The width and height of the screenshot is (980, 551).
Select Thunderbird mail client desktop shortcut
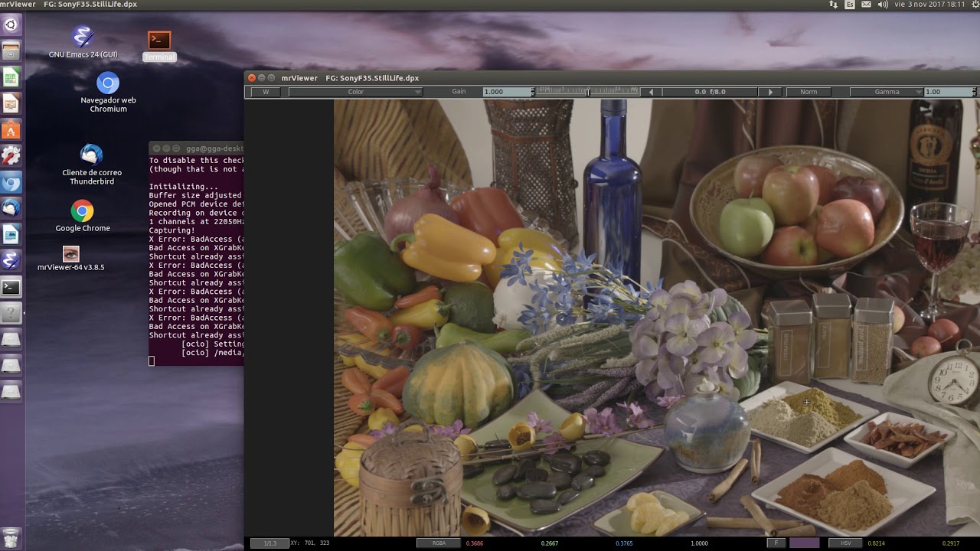(x=92, y=165)
